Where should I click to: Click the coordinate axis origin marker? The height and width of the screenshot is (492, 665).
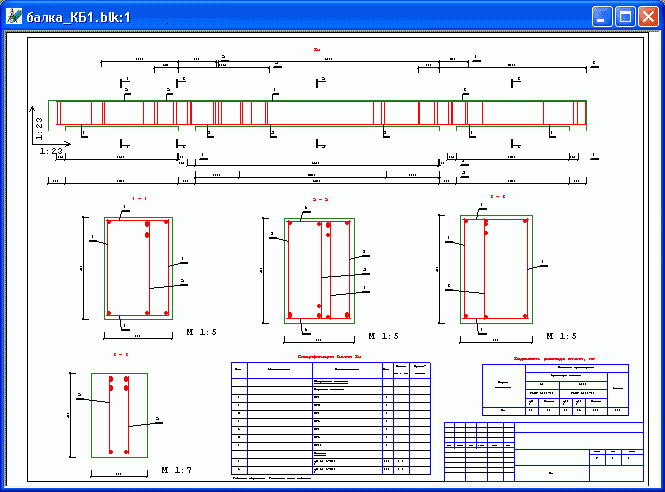pyautogui.click(x=35, y=144)
